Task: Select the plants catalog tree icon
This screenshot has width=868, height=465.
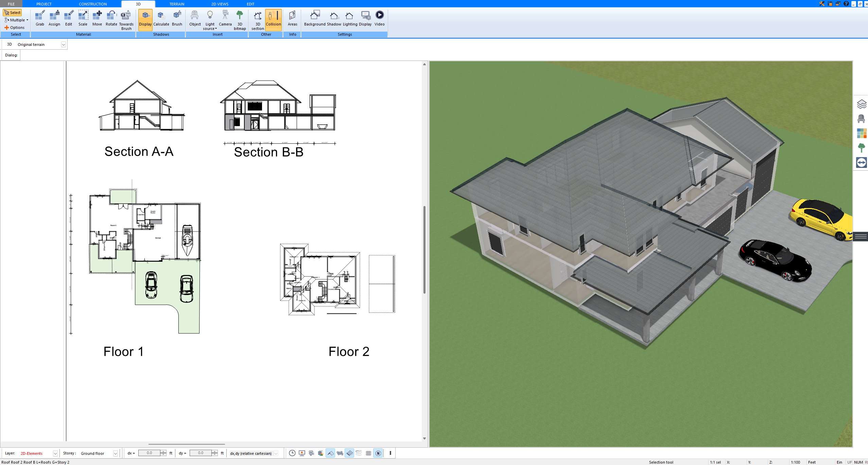Action: (861, 148)
